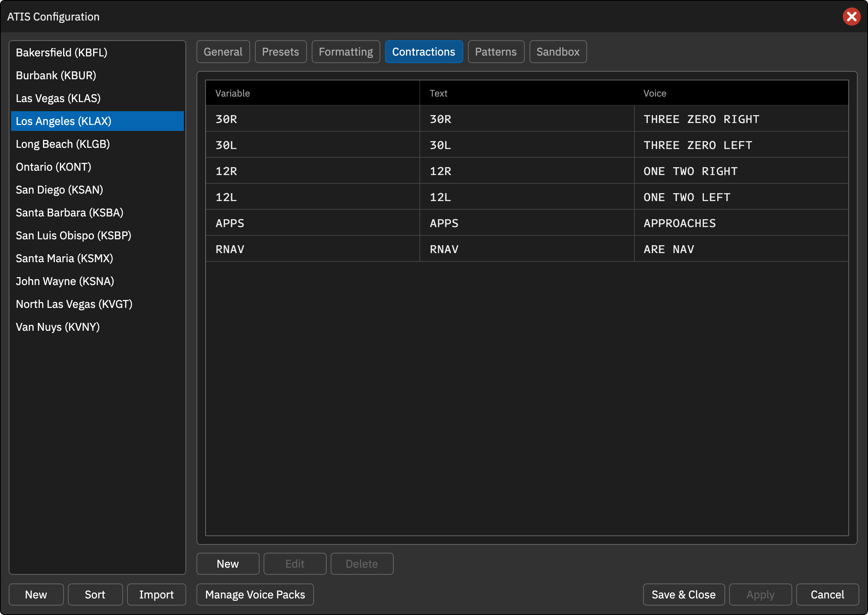Viewport: 868px width, 615px height.
Task: Select Santa Barbara (KSBA)
Action: (x=97, y=212)
